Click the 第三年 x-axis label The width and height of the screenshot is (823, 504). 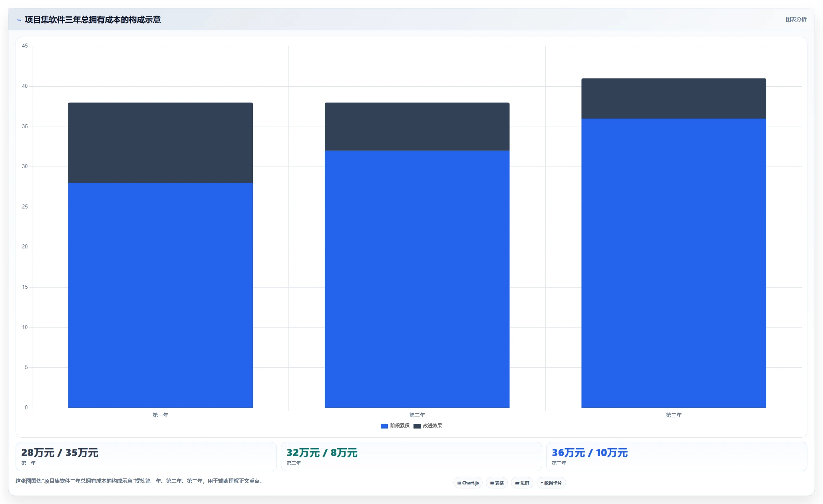click(x=674, y=415)
